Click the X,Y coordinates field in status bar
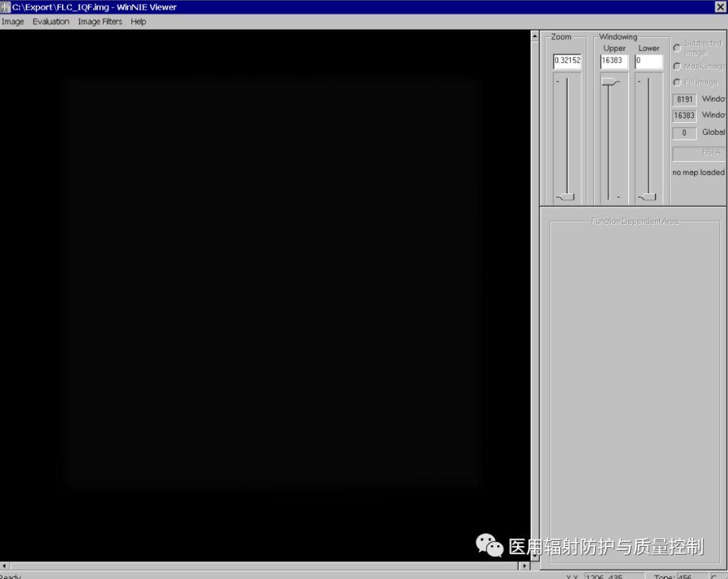Viewport: 728px width, 579px height. [x=614, y=576]
